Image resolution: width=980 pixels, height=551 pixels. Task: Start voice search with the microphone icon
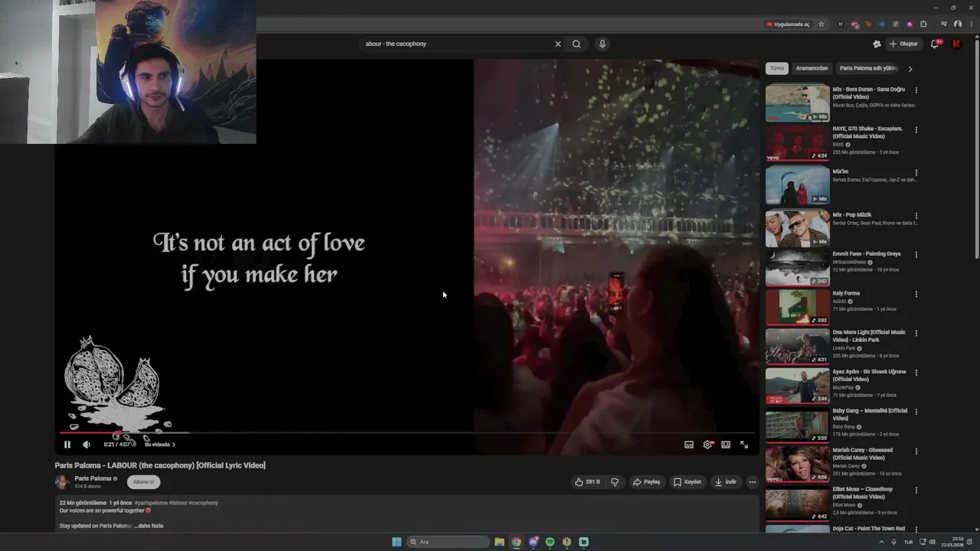coord(603,44)
